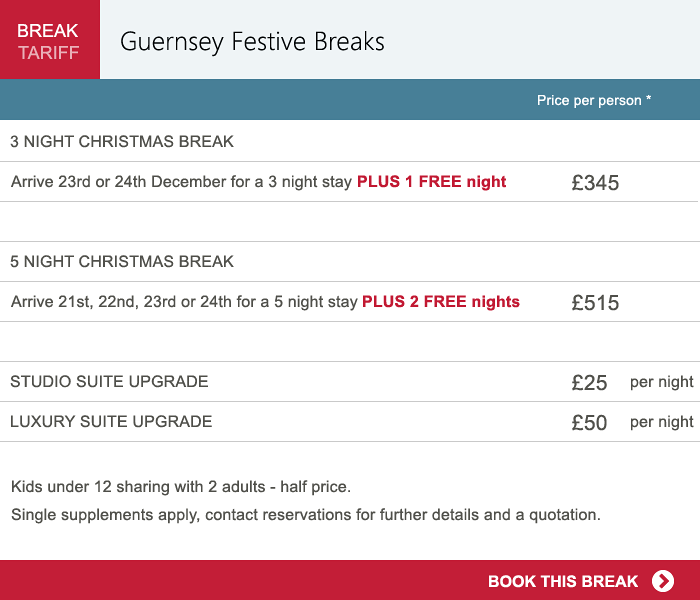The image size is (700, 600).
Task: Select the LUXURY SUITE UPGRADE row label
Action: coord(111,422)
